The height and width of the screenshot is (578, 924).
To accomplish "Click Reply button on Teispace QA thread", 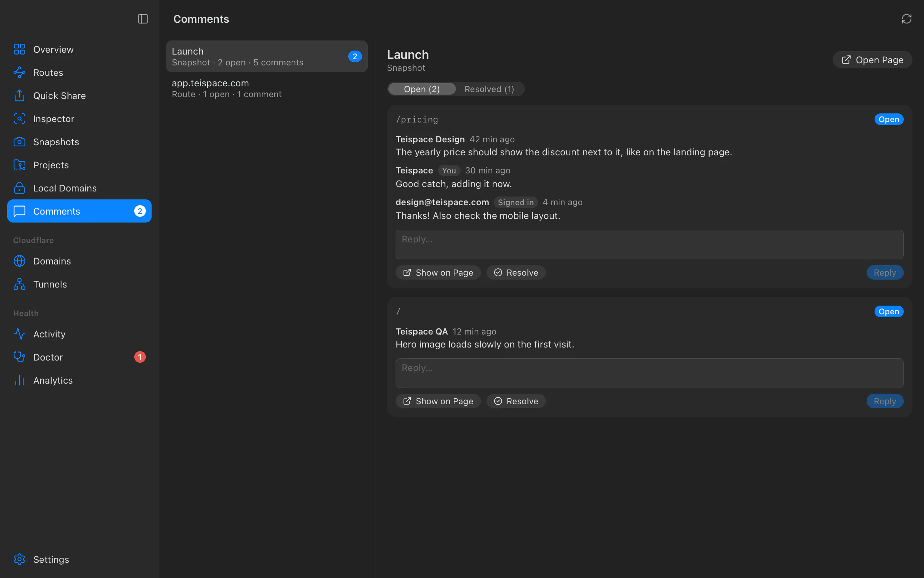I will tap(885, 401).
